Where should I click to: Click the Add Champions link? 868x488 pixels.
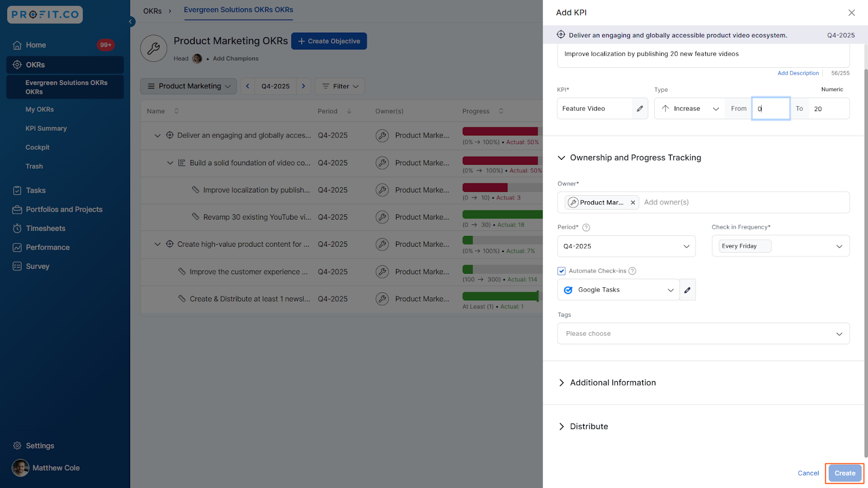(x=235, y=59)
